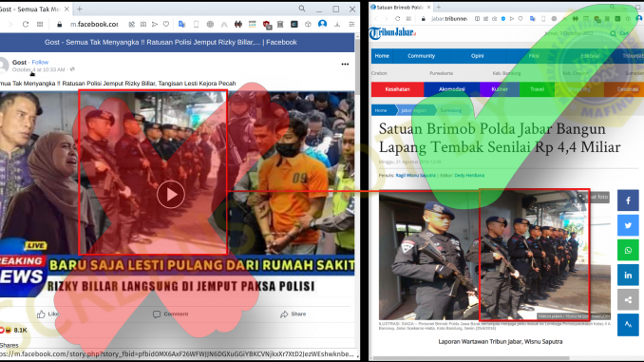Select the Kesehatan category tab
Image resolution: width=644 pixels, height=362 pixels.
point(397,89)
